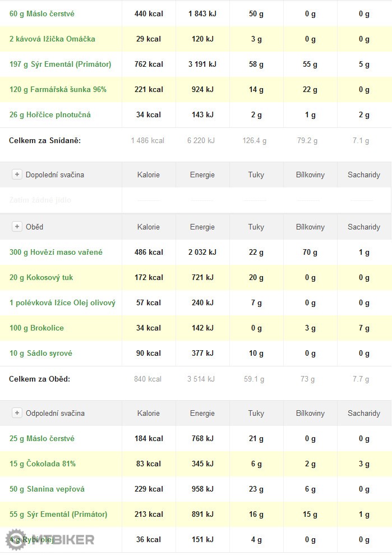Select 197 g Sýr Ementál (Primátor) food
This screenshot has width=392, height=555.
point(60,64)
